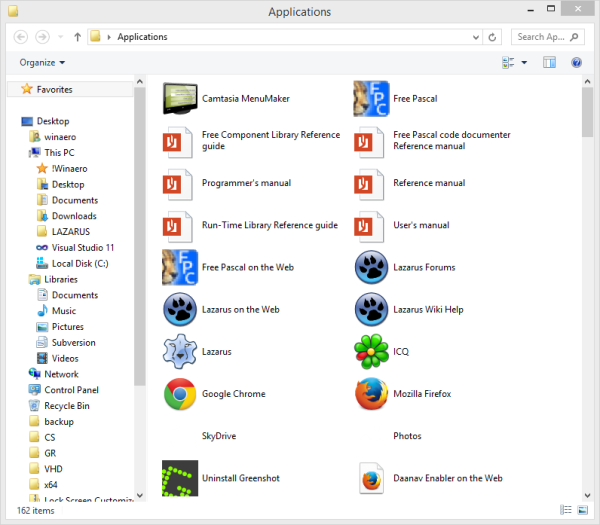Expand the address path chevron before Applications
The height and width of the screenshot is (525, 600).
(109, 37)
